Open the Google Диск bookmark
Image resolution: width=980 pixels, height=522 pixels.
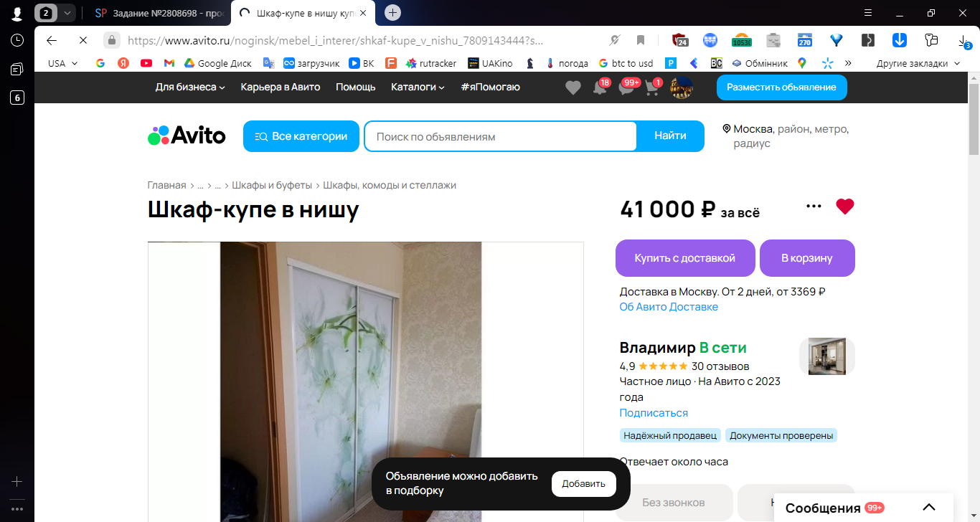point(218,63)
